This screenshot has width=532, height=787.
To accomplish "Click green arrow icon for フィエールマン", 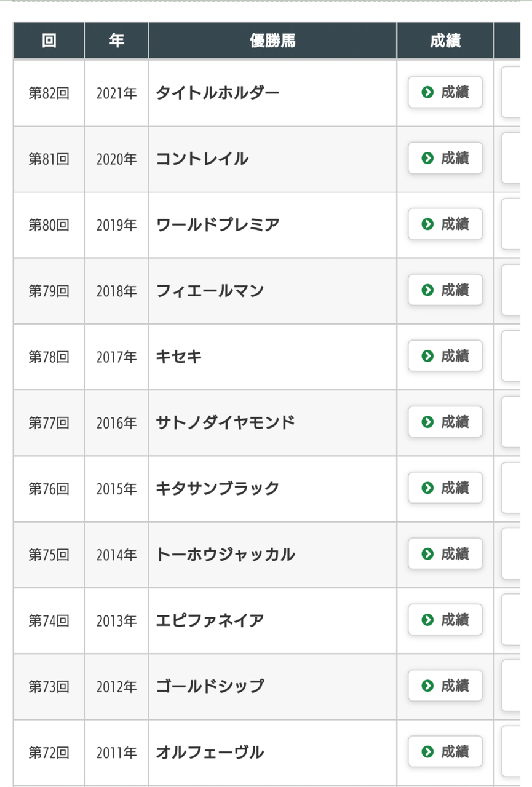I will click(x=427, y=290).
